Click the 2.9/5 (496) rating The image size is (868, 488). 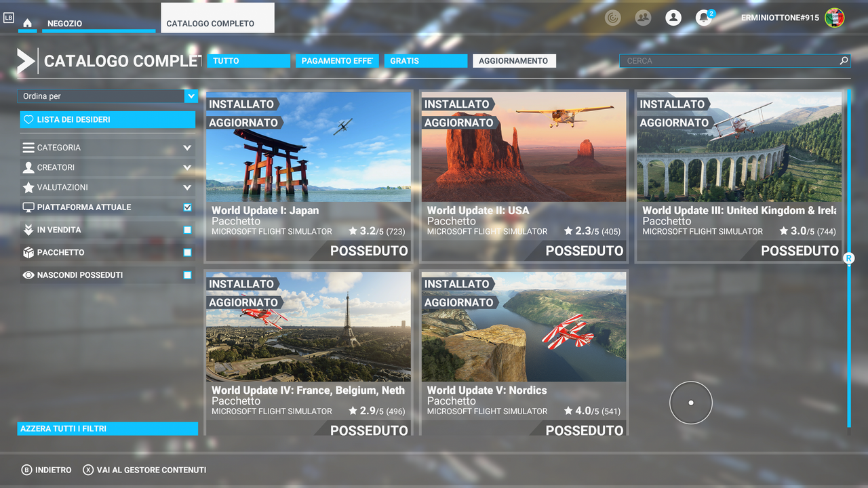tap(377, 411)
